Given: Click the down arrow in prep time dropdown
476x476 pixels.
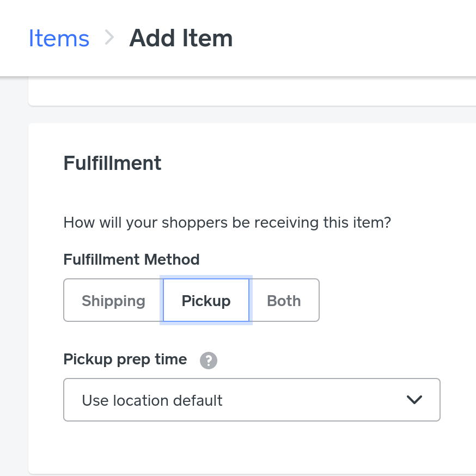Looking at the screenshot, I should (x=414, y=400).
